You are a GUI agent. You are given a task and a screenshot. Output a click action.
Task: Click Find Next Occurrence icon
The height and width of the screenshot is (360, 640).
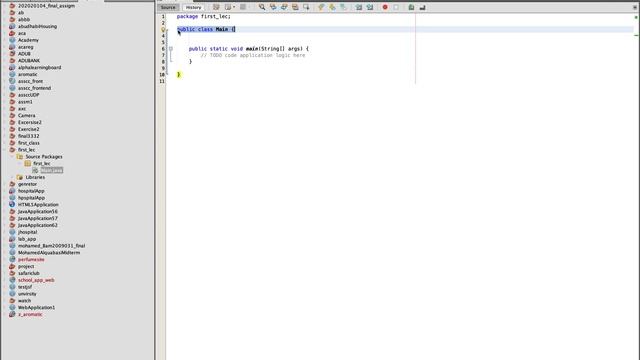coord(284,7)
